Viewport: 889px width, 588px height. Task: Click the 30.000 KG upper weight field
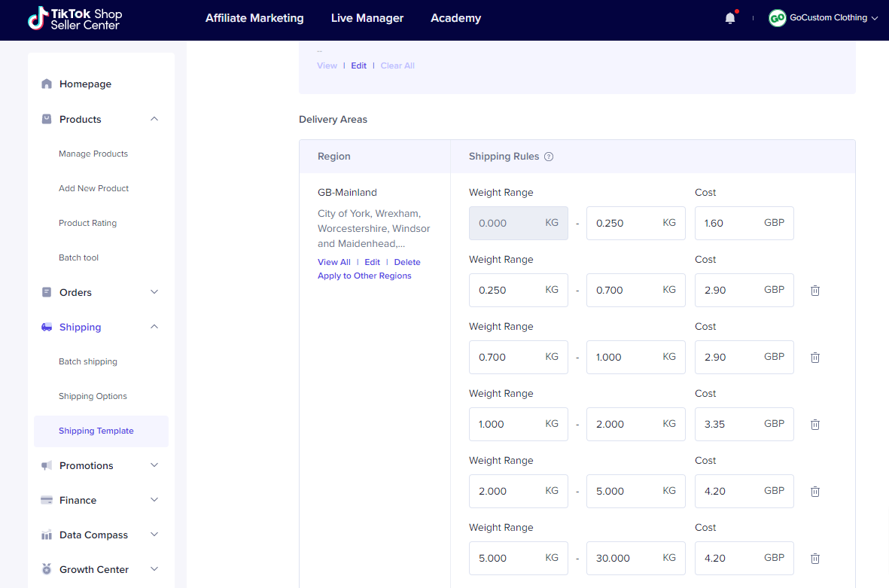(x=635, y=558)
